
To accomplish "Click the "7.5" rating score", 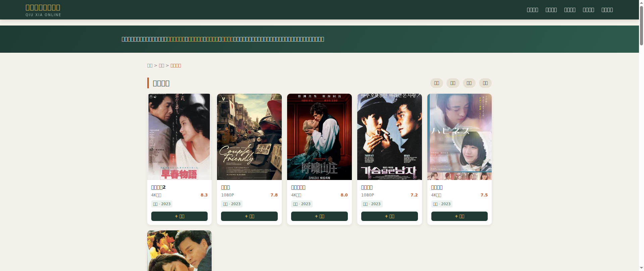I will (484, 195).
